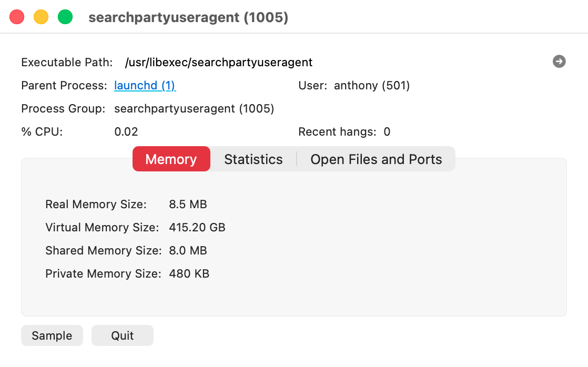Screen dimensions: 588x367
Task: Click the Sample button
Action: 52,335
